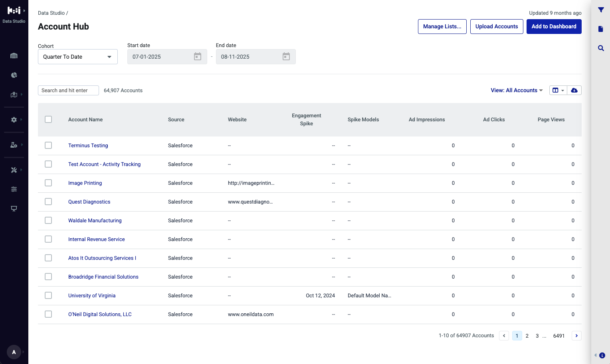The width and height of the screenshot is (610, 364).
Task: Select the University of Virginia checkbox
Action: 48,295
